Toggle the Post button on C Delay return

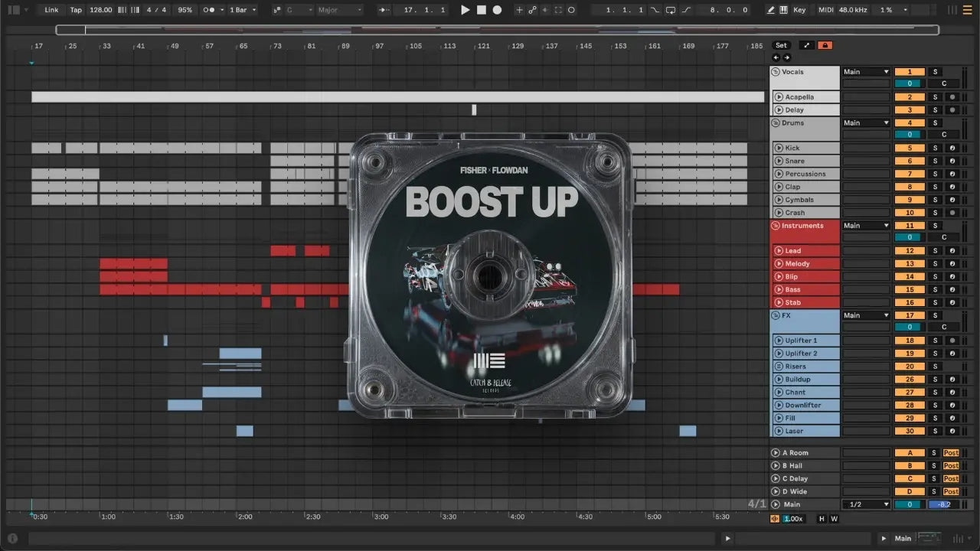(x=951, y=479)
